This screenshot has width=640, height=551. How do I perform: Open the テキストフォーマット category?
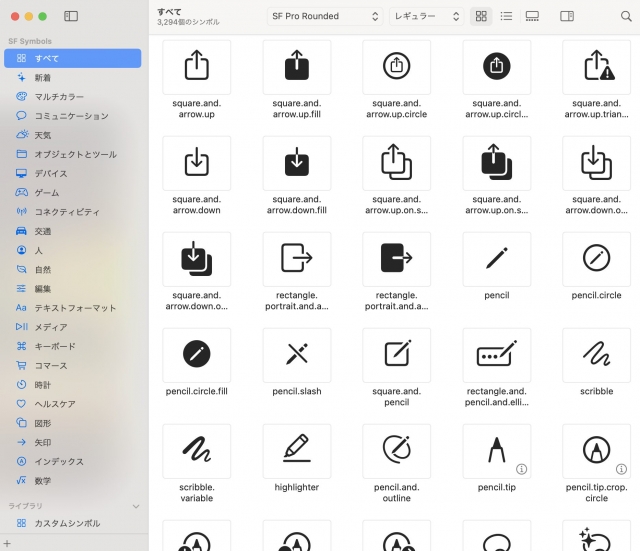73,308
